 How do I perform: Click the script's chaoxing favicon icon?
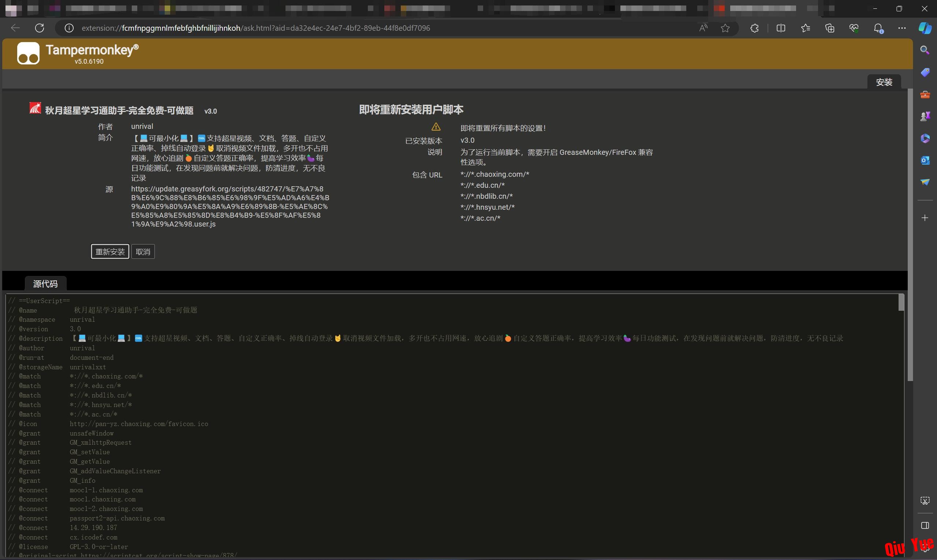coord(35,108)
